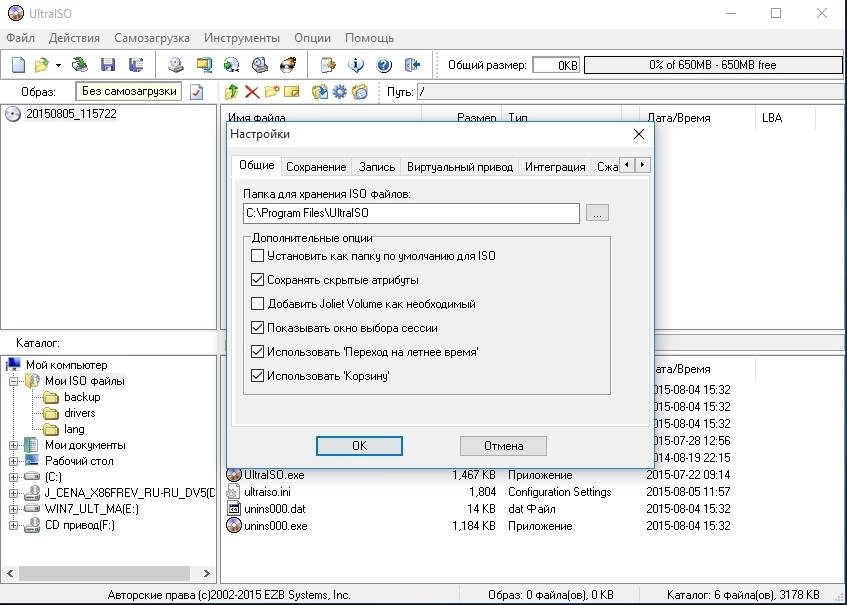Viewport: 847px width, 605px height.
Task: Click the Open file toolbar icon
Action: pyautogui.click(x=41, y=65)
